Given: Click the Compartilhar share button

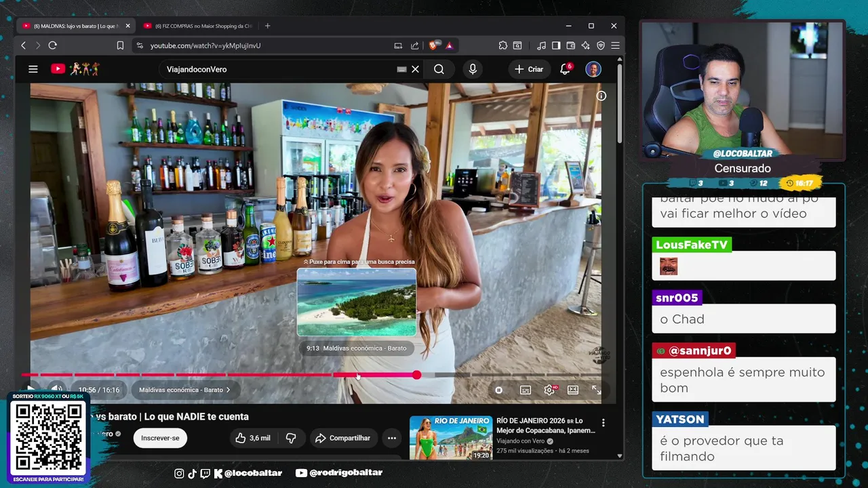Looking at the screenshot, I should click(342, 438).
